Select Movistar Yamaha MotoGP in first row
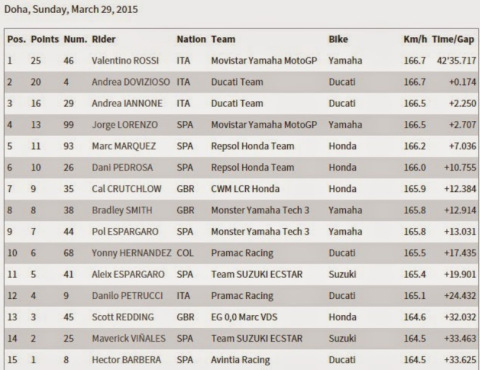The width and height of the screenshot is (480, 370). 264,61
